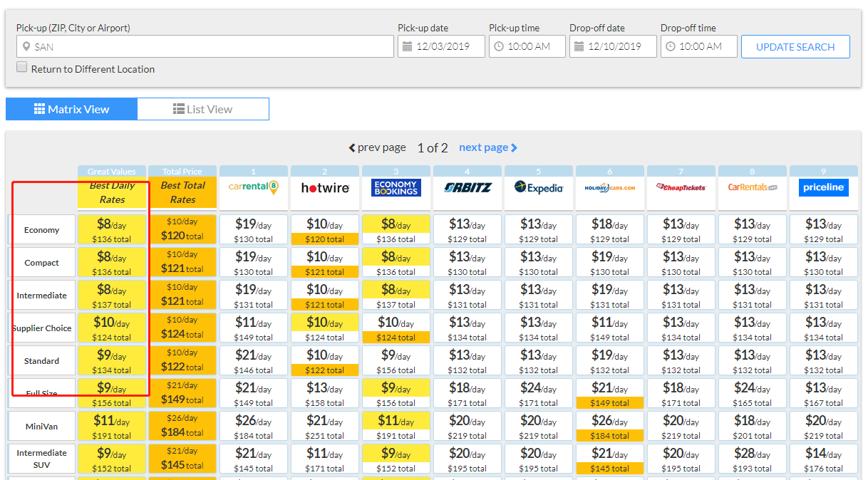Click the right chevron beside next page
This screenshot has height=480, width=868.
pos(515,148)
